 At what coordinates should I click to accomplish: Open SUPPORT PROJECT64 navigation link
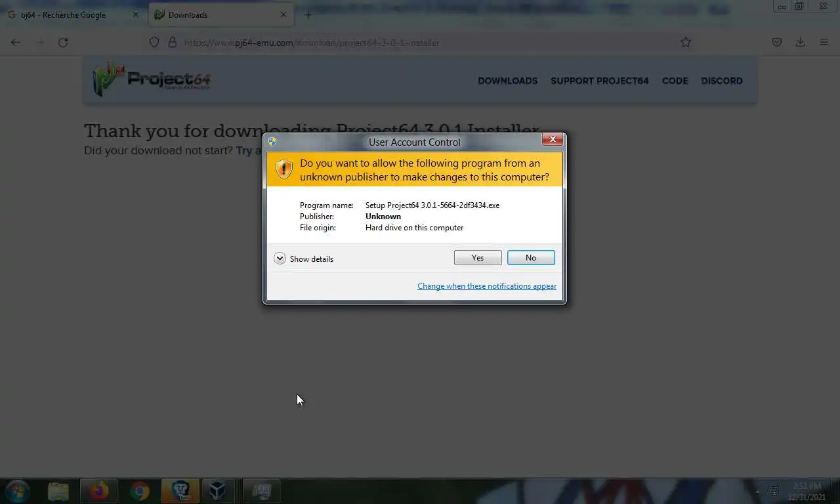point(599,81)
